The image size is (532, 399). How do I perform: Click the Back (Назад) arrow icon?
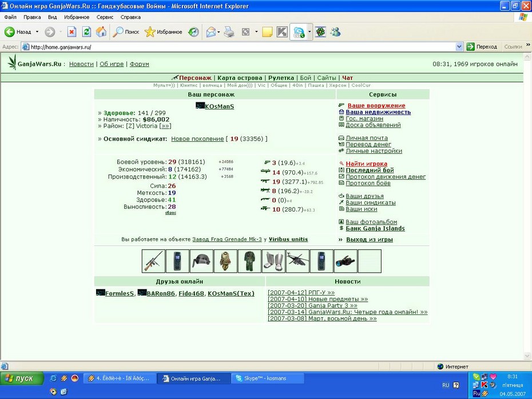10,32
